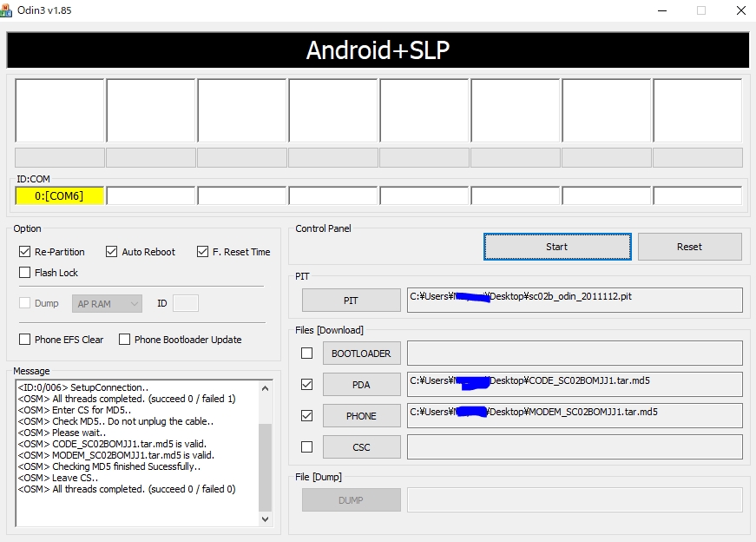Image resolution: width=756 pixels, height=542 pixels.
Task: Click 'Check MD5.. Do not unplug the cable..' line
Action: pos(115,421)
